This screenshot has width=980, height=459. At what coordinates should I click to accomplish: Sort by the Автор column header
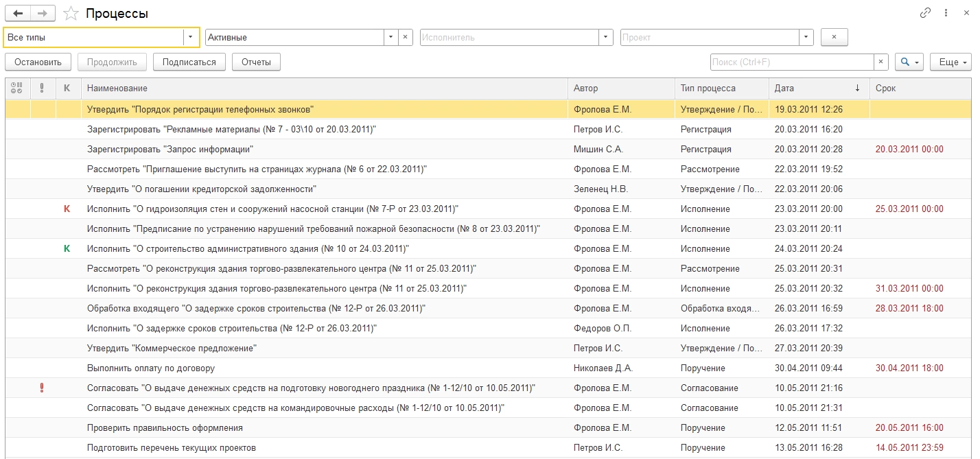pyautogui.click(x=585, y=88)
